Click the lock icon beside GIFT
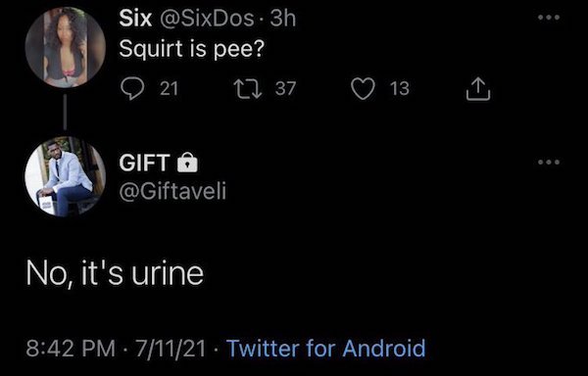Image resolution: width=588 pixels, height=376 pixels. [x=187, y=163]
